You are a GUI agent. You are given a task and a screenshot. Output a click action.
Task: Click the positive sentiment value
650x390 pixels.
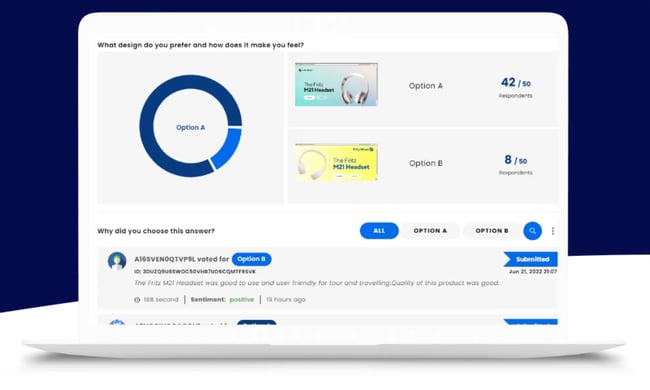click(x=242, y=300)
